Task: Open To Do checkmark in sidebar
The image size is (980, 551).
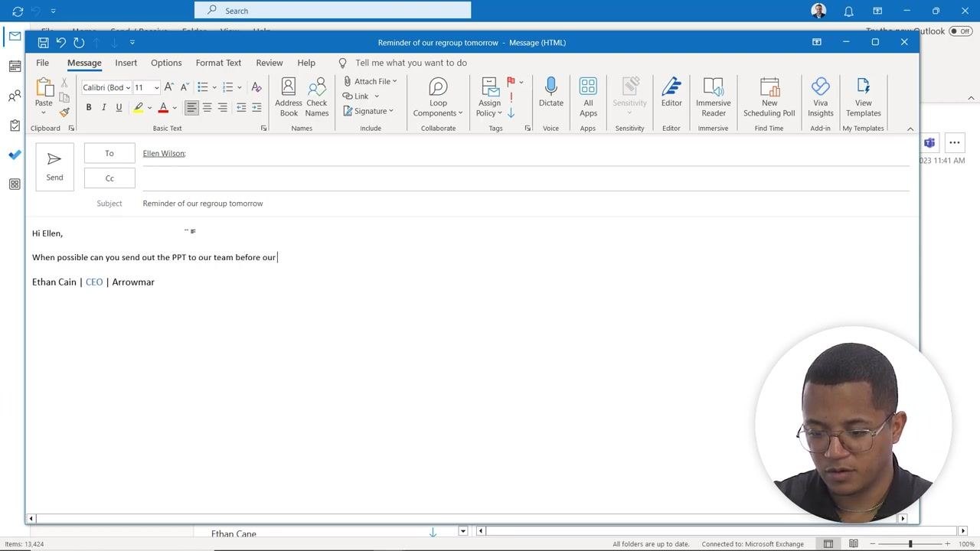Action: tap(15, 155)
